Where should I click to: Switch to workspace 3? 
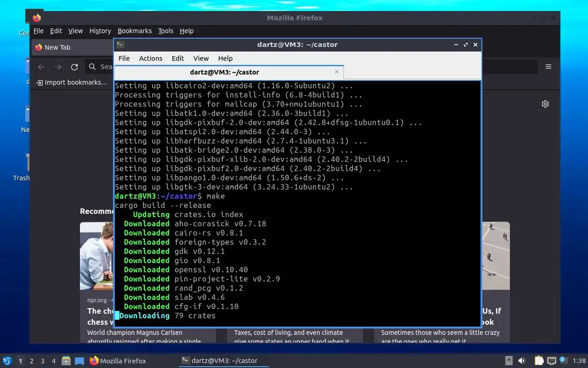coord(43,361)
